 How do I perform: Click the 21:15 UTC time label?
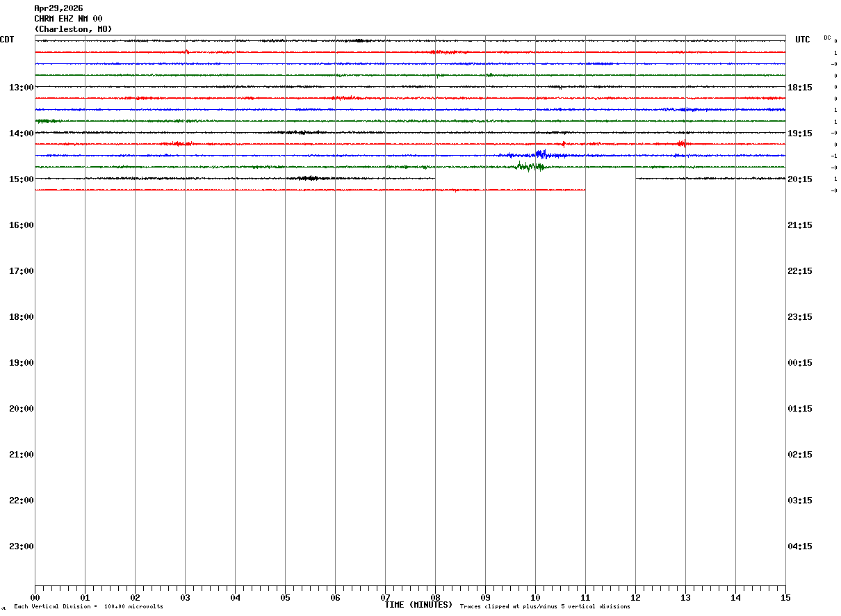point(800,225)
